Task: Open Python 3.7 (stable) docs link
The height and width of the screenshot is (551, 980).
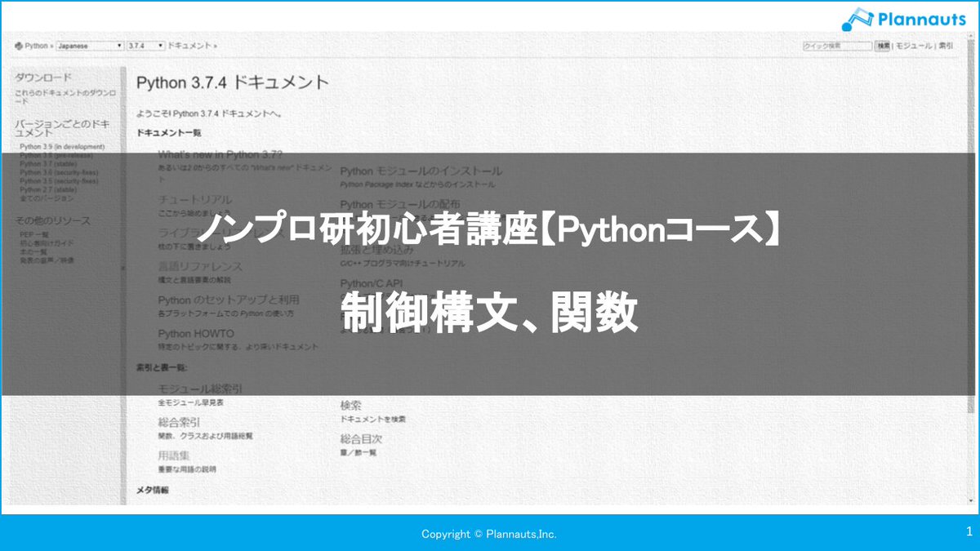Action: coord(47,163)
